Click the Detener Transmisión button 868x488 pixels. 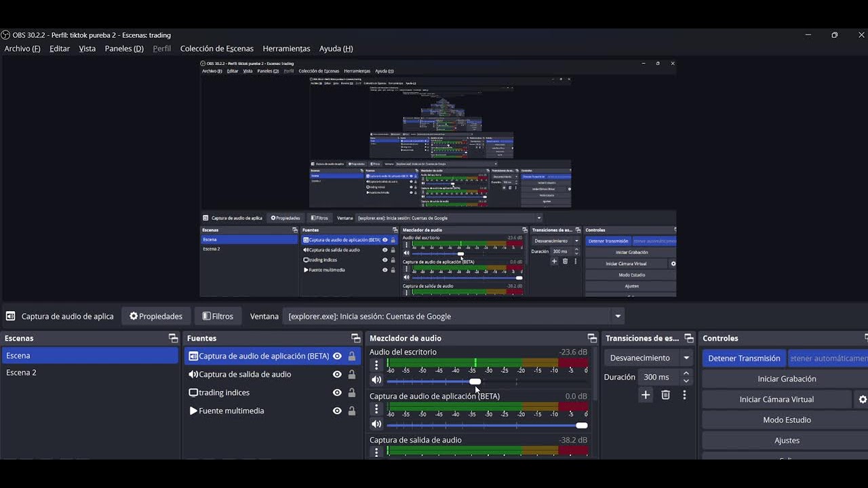744,359
